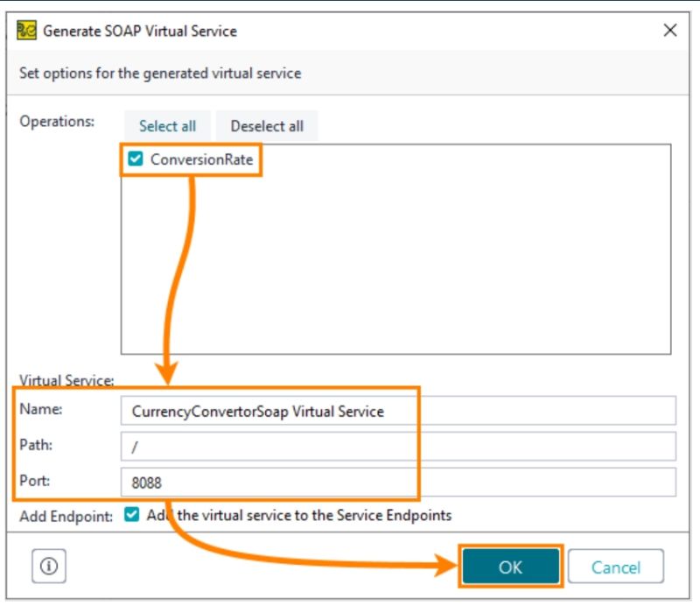Click the Deselect all button
Viewport: 700px width, 606px height.
267,126
